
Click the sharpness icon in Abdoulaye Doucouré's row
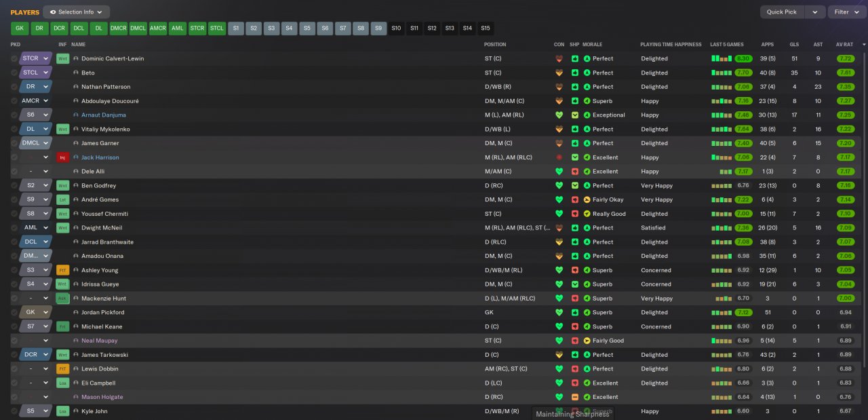click(x=574, y=101)
